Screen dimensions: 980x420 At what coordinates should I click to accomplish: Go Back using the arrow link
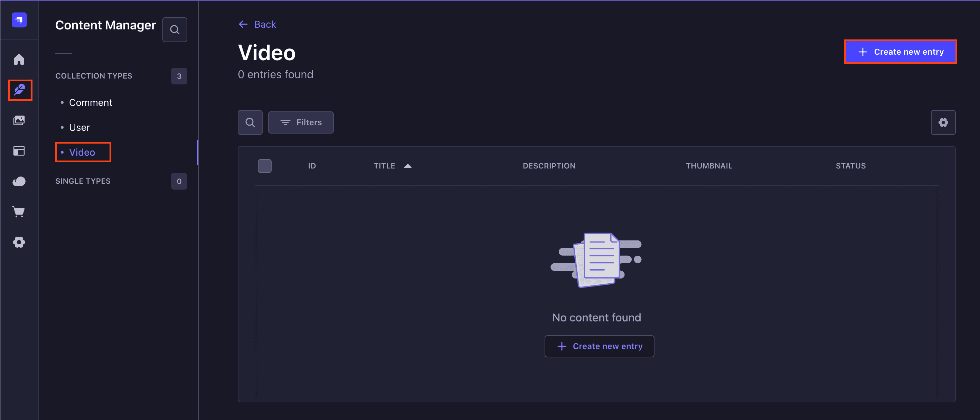[257, 24]
